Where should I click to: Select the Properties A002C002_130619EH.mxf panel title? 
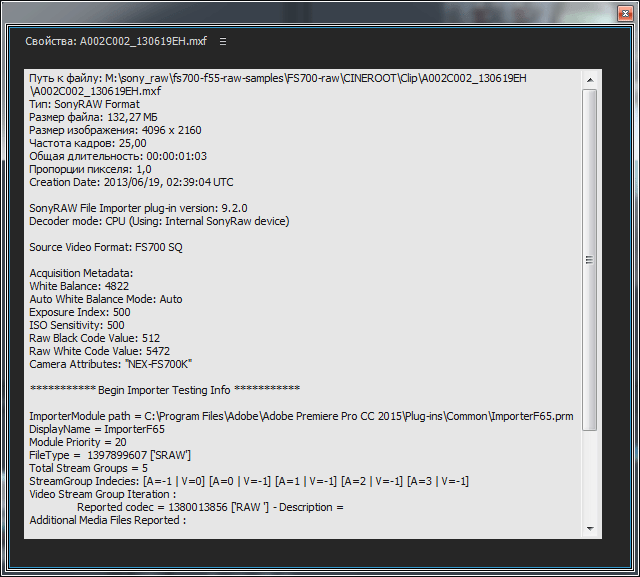pos(116,41)
